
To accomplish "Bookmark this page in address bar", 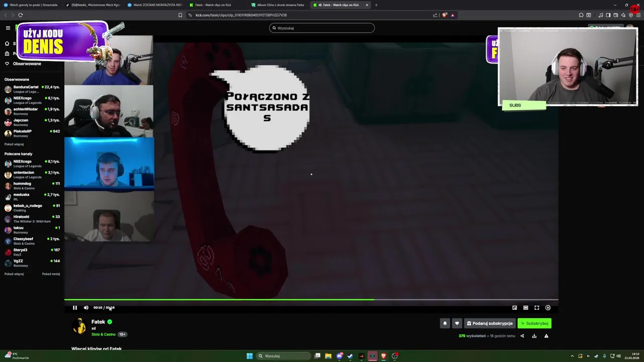I will (x=180, y=15).
